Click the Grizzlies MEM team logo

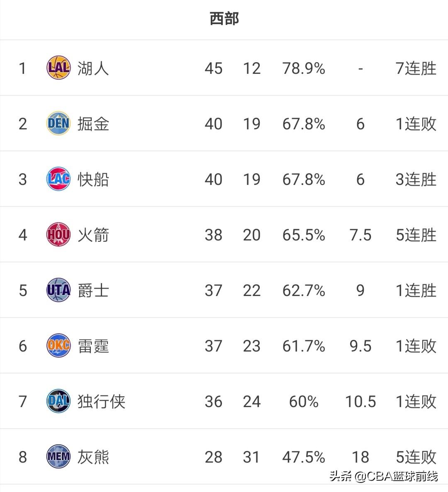pyautogui.click(x=58, y=456)
